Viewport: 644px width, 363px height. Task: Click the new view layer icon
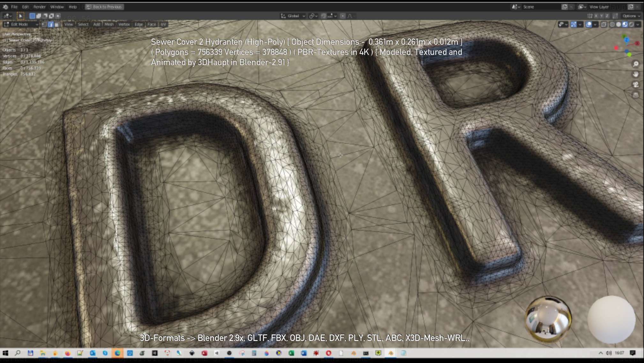click(631, 7)
